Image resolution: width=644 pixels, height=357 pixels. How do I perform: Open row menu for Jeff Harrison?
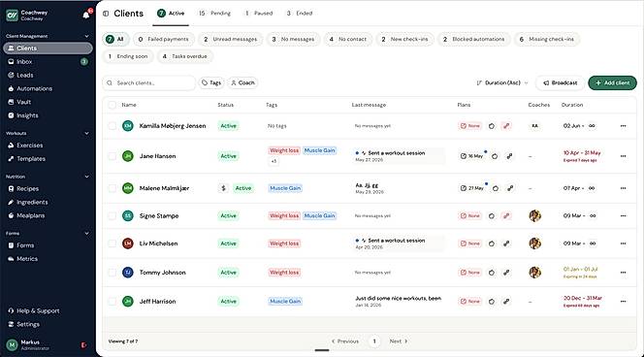click(623, 301)
